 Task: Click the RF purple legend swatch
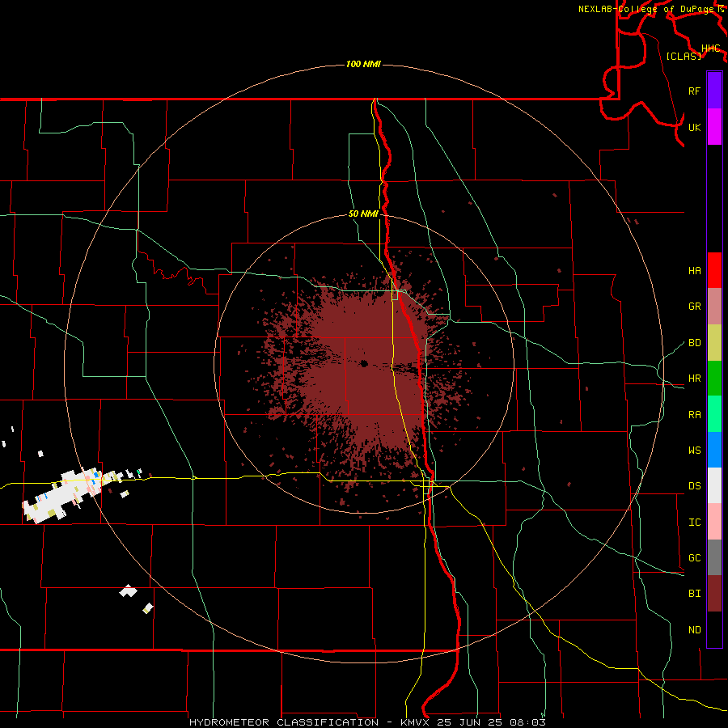714,91
